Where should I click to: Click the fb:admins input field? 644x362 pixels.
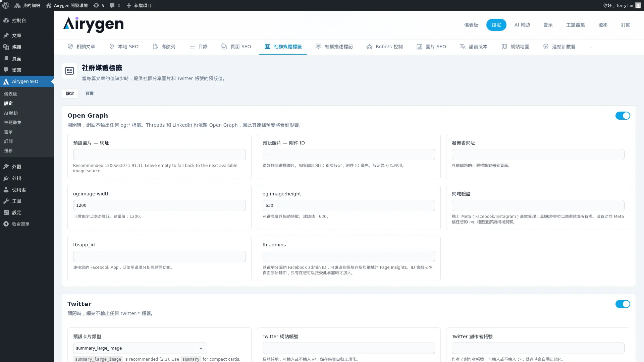348,256
